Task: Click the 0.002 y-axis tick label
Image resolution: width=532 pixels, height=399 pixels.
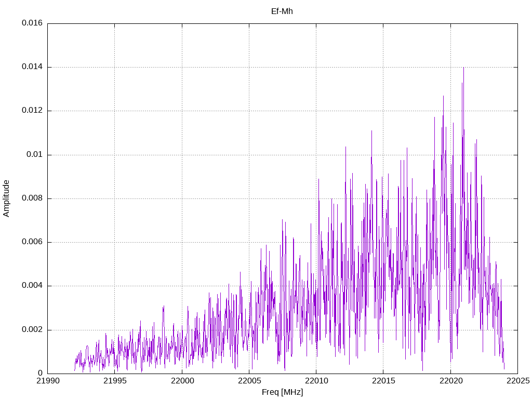Action: point(32,330)
